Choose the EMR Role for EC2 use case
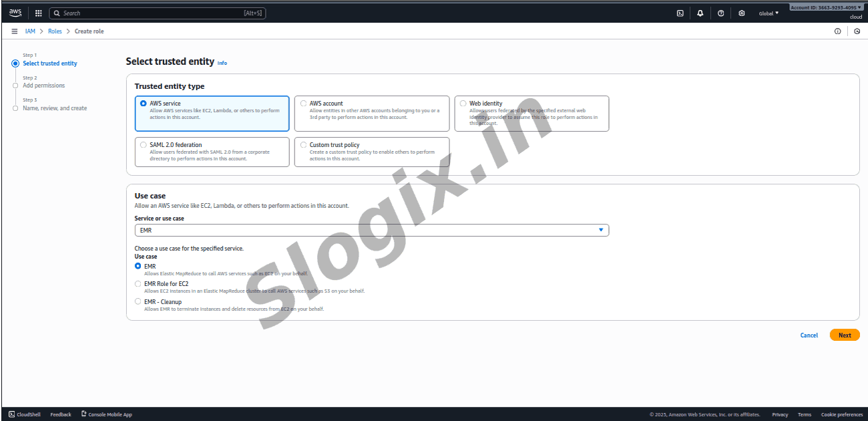 138,284
